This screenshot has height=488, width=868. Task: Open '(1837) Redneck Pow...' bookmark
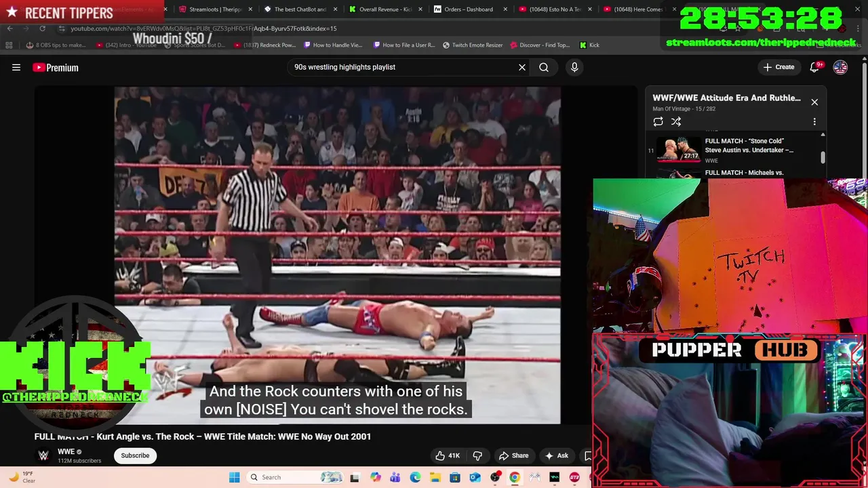pyautogui.click(x=265, y=45)
